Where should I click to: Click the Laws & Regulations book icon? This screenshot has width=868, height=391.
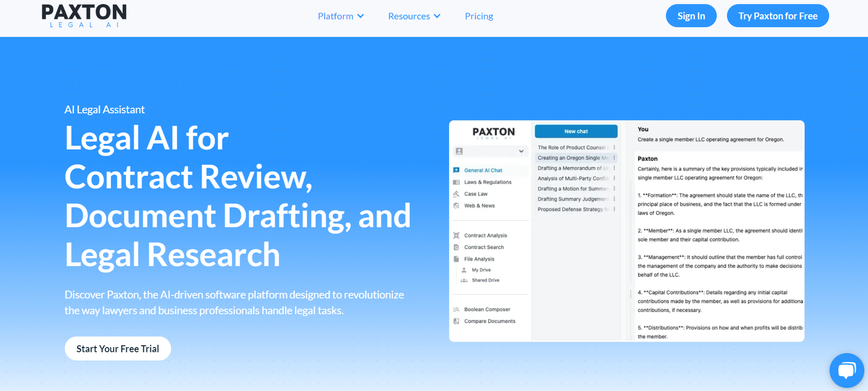point(456,182)
